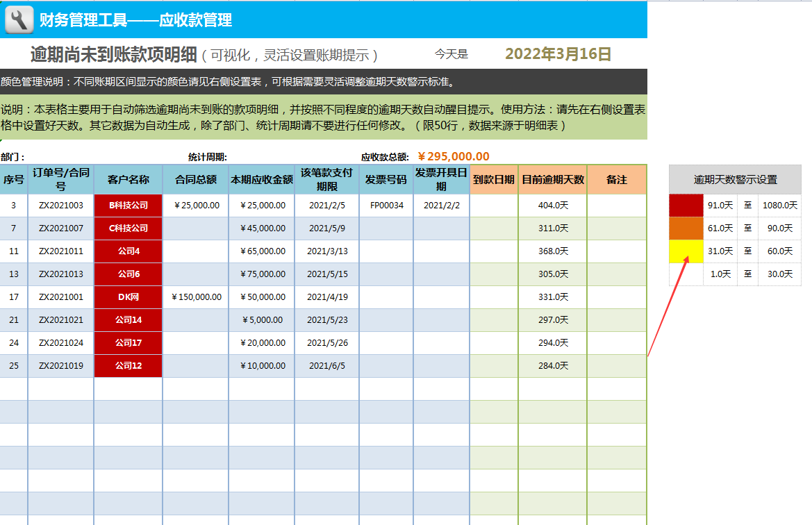Click the 该笔款支付期限 column header

(x=326, y=180)
